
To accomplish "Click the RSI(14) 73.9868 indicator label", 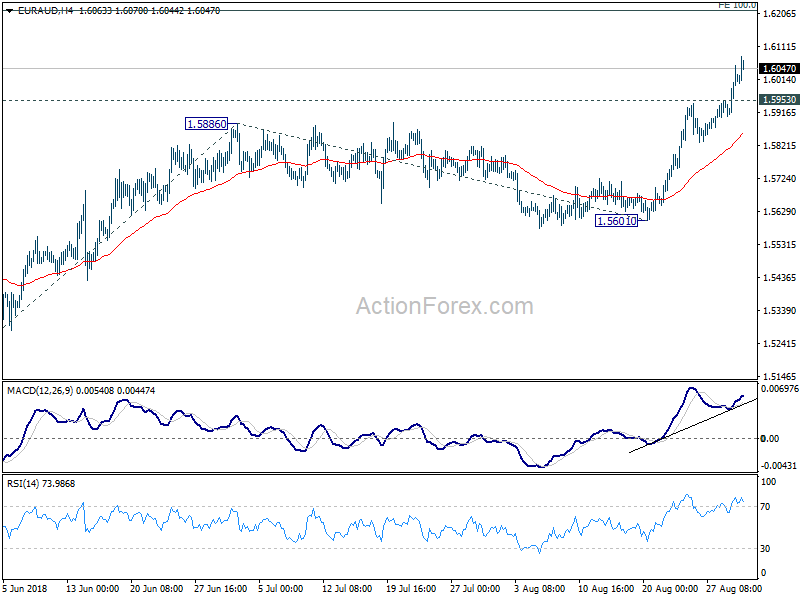I will click(x=41, y=483).
